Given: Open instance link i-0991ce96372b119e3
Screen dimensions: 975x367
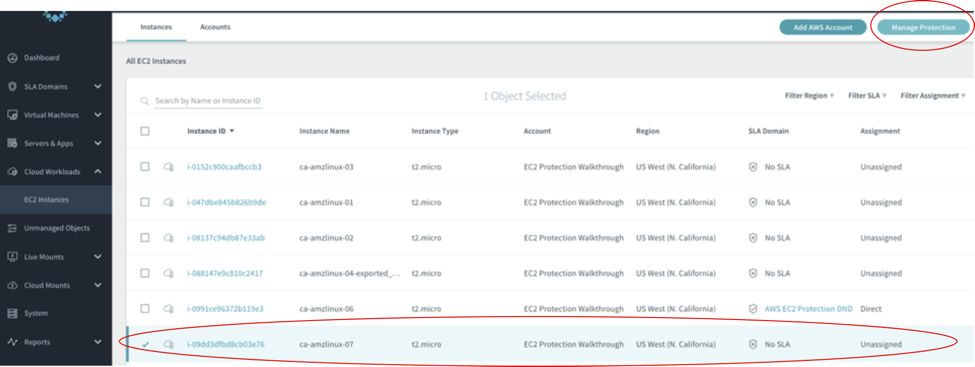Looking at the screenshot, I should click(225, 309).
